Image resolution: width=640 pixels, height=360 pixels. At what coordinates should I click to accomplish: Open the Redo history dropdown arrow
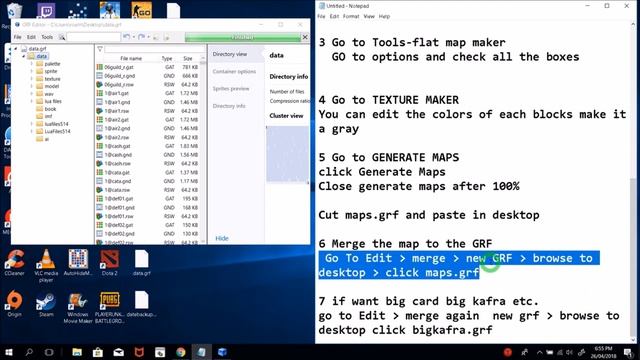(x=148, y=37)
